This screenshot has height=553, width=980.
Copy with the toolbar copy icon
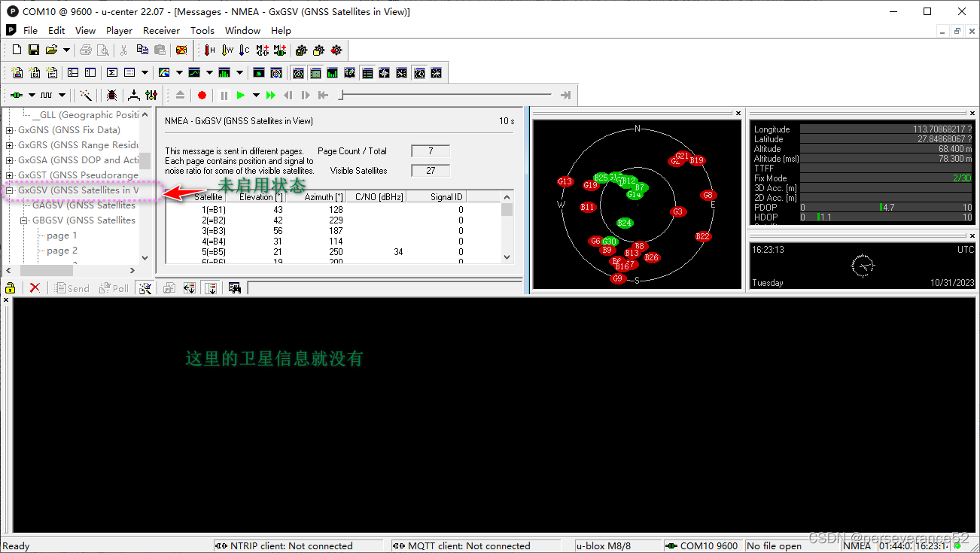(142, 50)
